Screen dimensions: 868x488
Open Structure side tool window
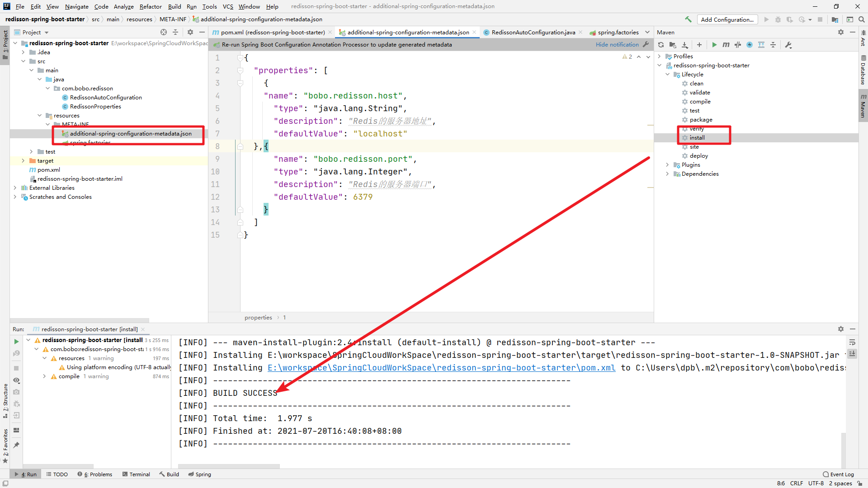point(5,400)
